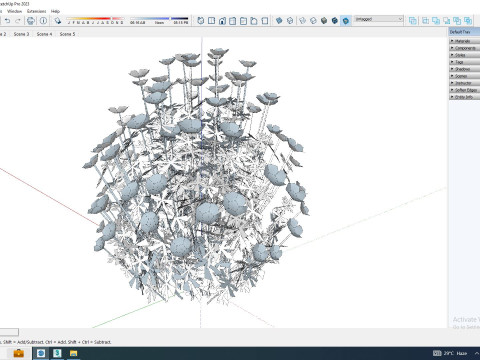
Task: Expand the Shadows tray panel
Action: (x=465, y=69)
